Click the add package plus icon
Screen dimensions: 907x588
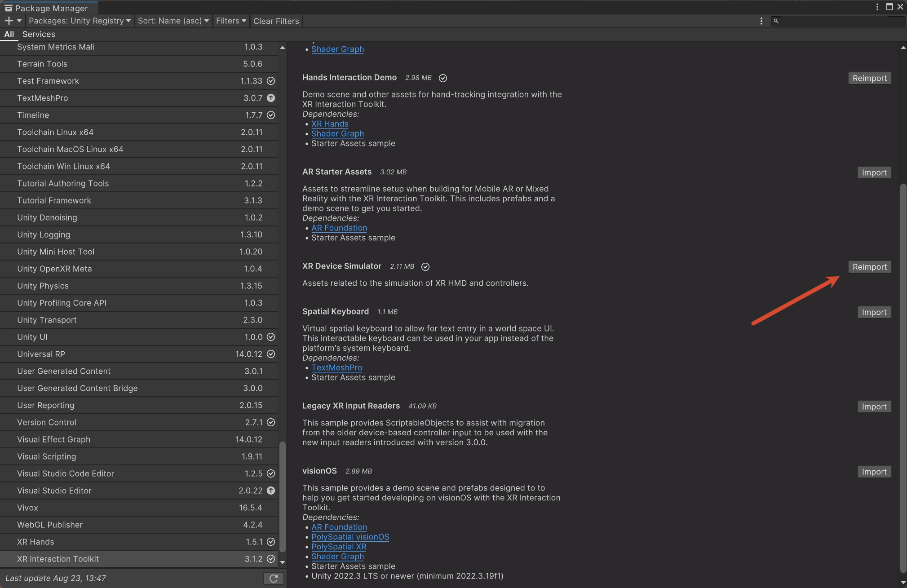coord(9,21)
